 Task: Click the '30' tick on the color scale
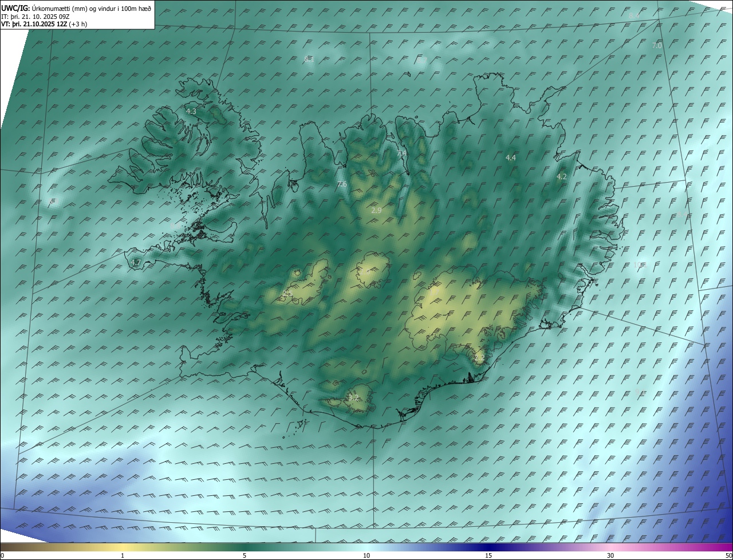610,555
